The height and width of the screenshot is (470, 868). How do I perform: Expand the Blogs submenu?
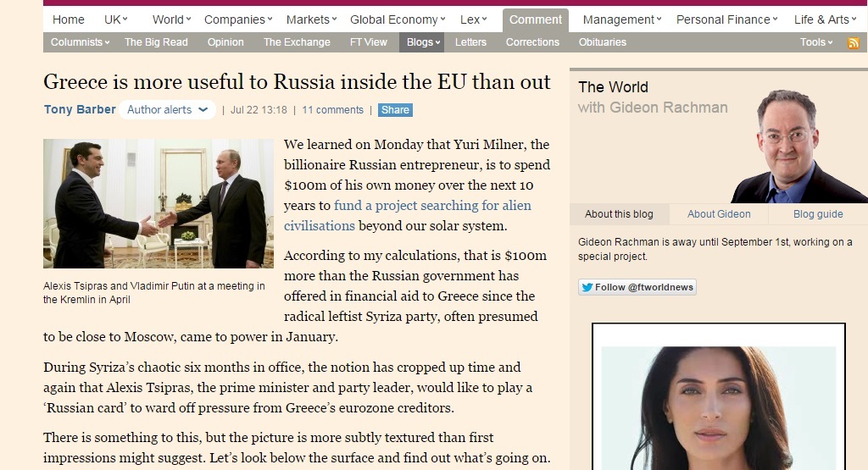[422, 42]
